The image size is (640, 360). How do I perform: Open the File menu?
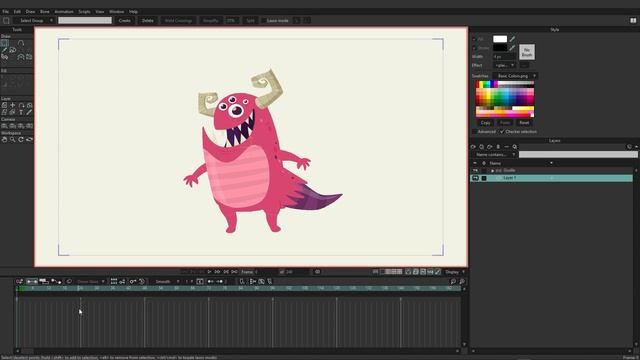pyautogui.click(x=6, y=11)
